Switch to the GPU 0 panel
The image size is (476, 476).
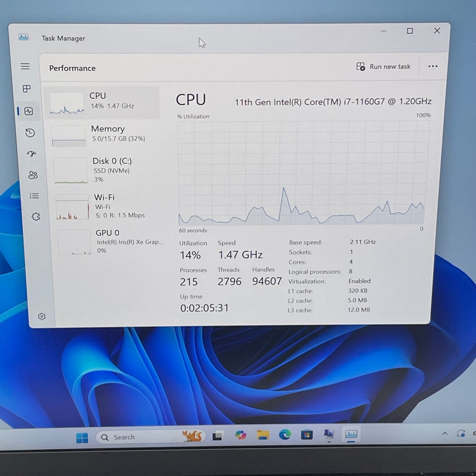tap(102, 241)
